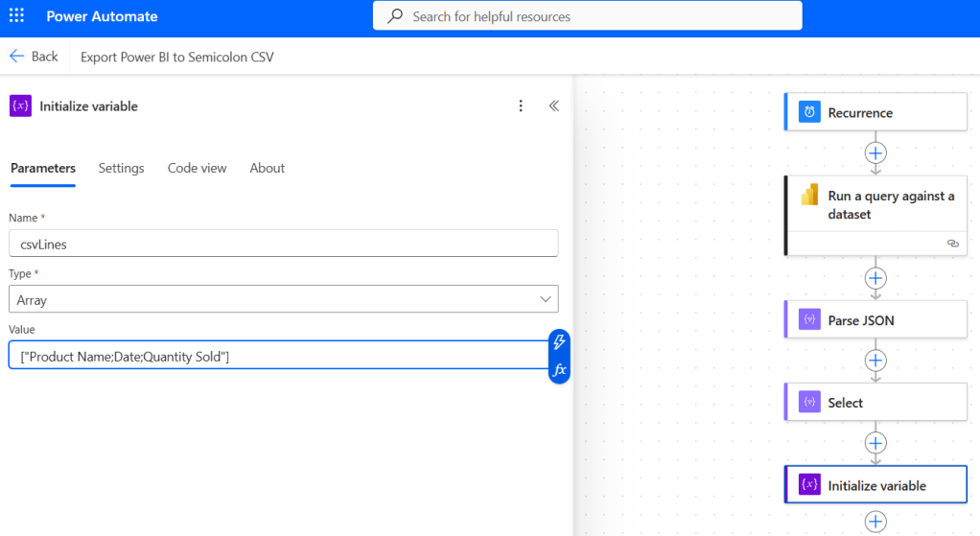Select the Recurrence trigger card
Image resolution: width=980 pixels, height=536 pixels.
[x=875, y=112]
